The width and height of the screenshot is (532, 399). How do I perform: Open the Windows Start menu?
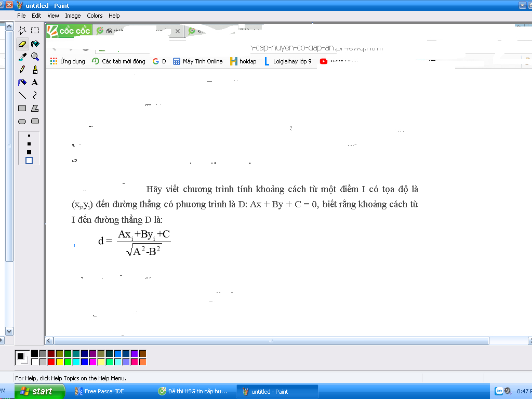click(39, 391)
